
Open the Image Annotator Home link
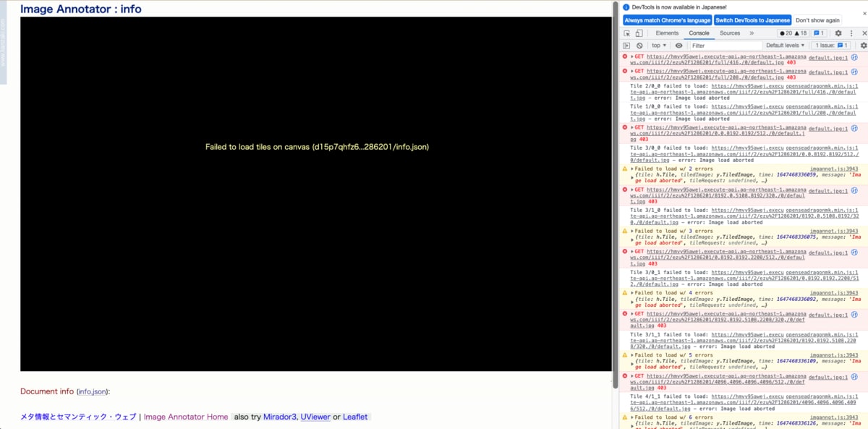pyautogui.click(x=186, y=417)
